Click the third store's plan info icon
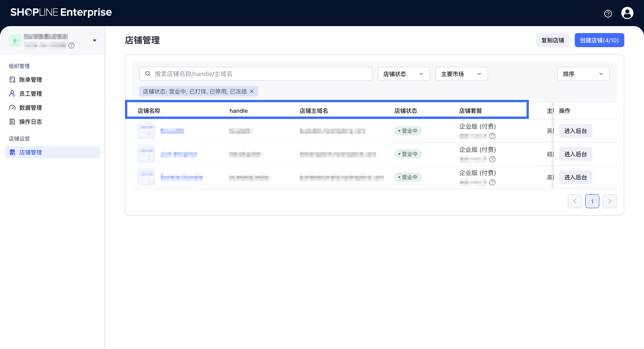This screenshot has width=644, height=349. [492, 182]
